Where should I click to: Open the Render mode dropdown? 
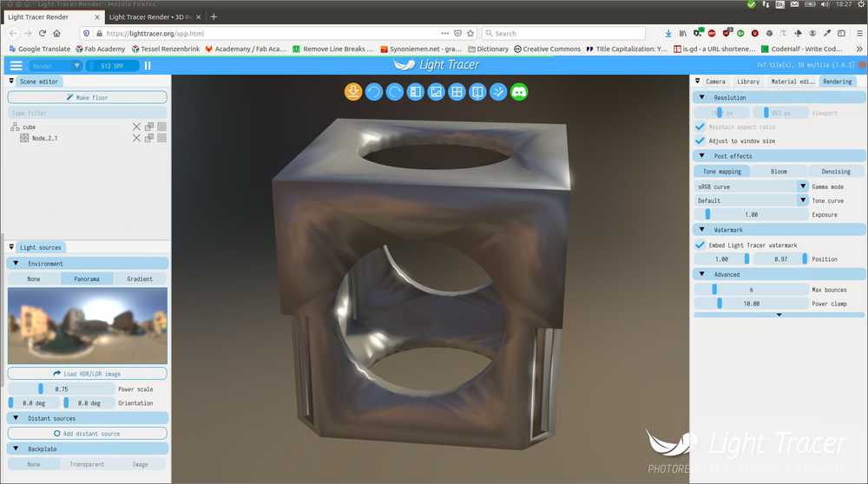click(56, 65)
